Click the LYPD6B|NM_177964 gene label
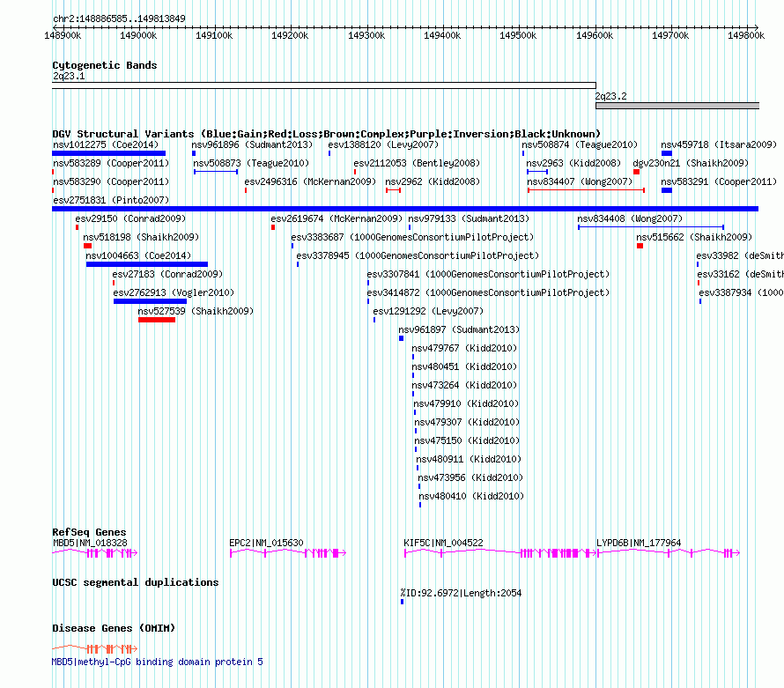Viewport: 784px width, 688px height. pos(639,543)
